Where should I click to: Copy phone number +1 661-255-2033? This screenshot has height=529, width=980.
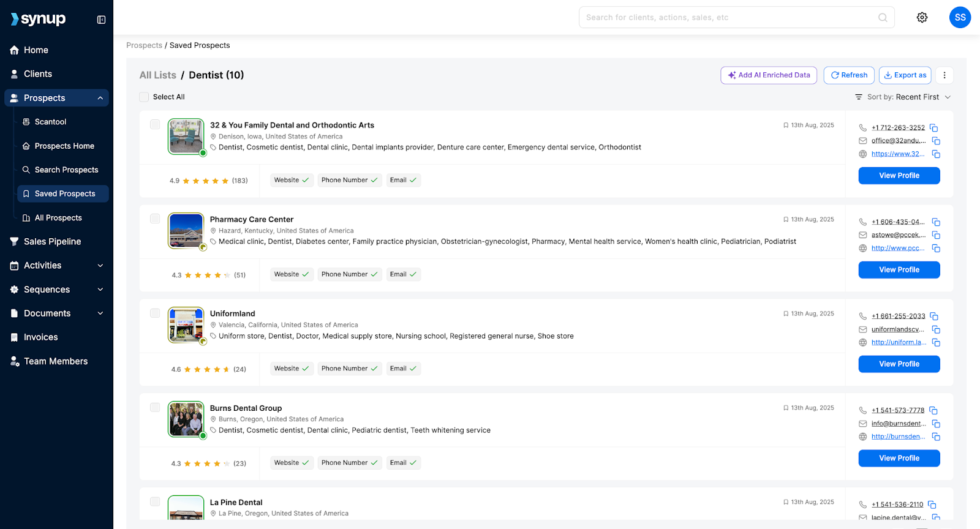tap(934, 317)
